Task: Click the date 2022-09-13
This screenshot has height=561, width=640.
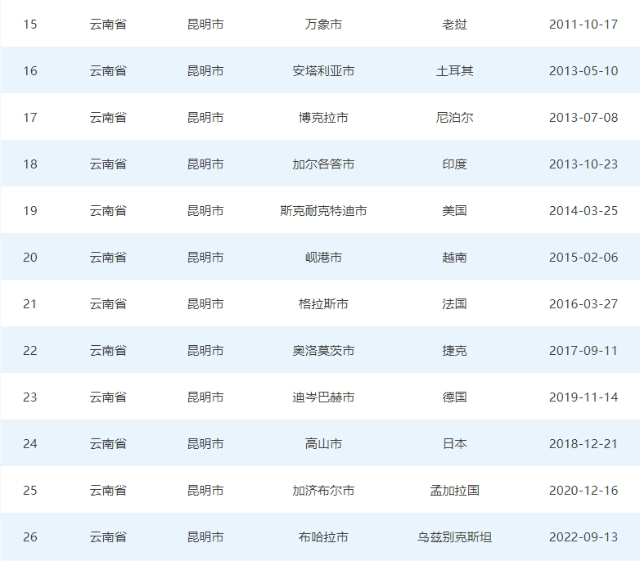Action: 583,538
